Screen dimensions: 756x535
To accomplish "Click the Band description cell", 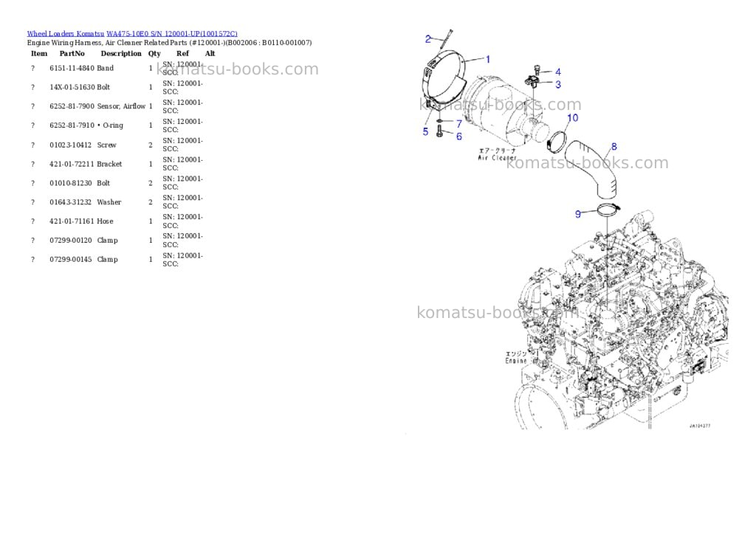I will click(x=105, y=68).
